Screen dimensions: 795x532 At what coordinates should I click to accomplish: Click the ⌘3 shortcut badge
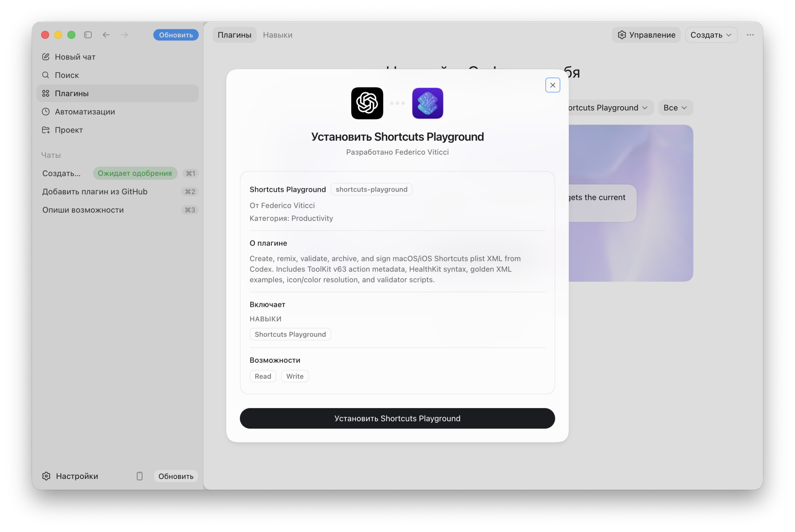coord(190,210)
